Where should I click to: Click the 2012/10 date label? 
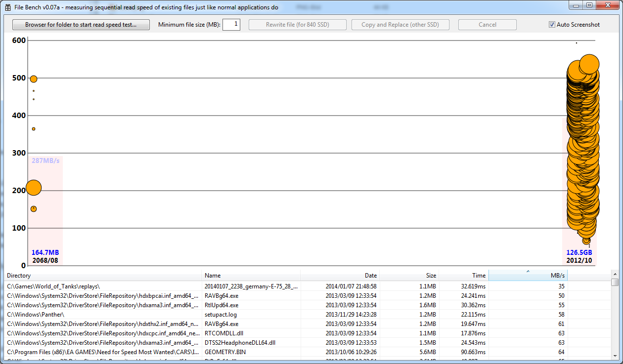[x=579, y=260]
